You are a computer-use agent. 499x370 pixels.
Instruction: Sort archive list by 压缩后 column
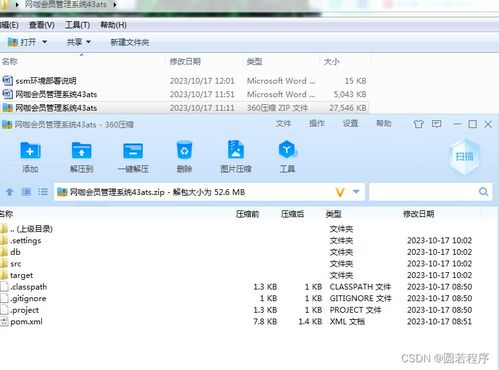[292, 214]
